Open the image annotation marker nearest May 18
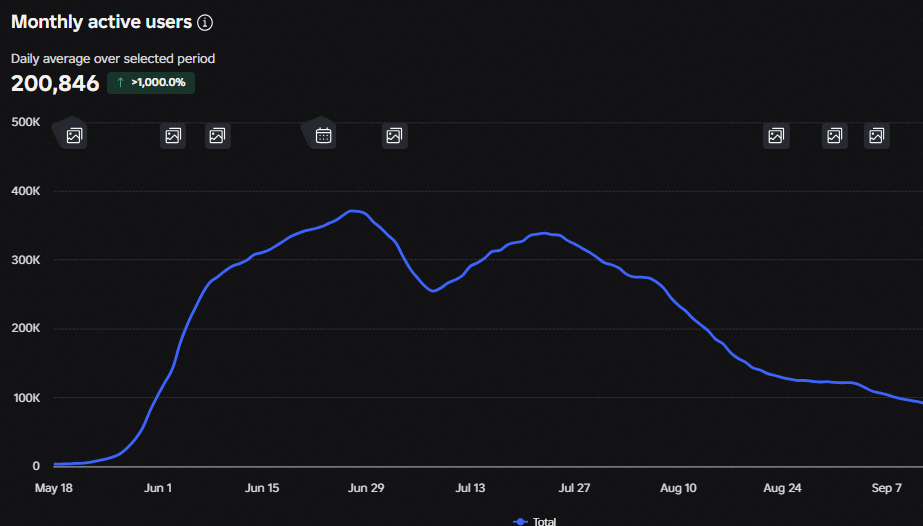Image resolution: width=923 pixels, height=526 pixels. point(74,136)
